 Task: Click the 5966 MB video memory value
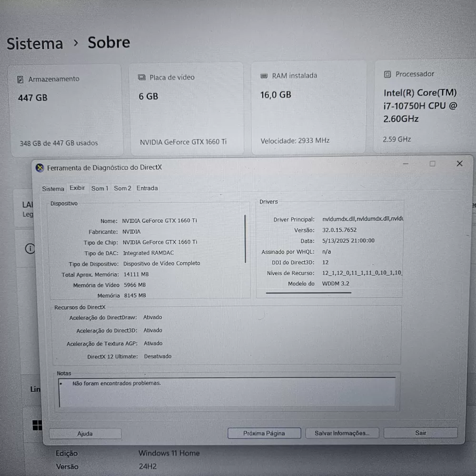pos(135,285)
